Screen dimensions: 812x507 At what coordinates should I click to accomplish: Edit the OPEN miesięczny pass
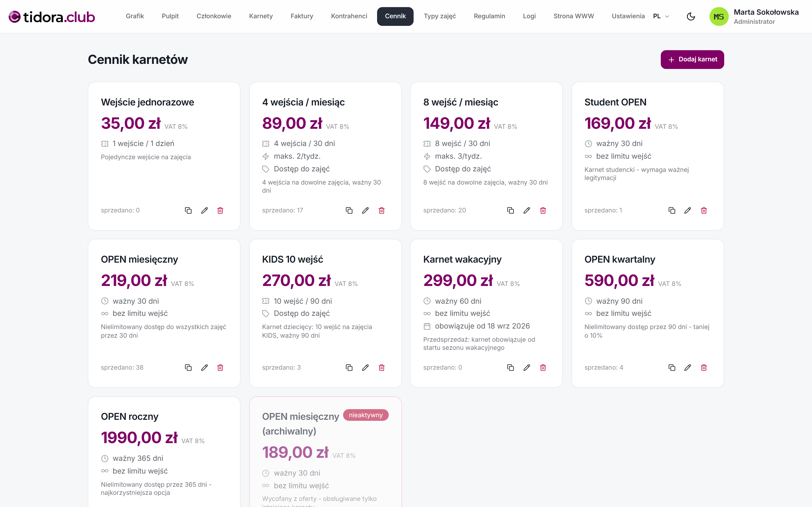coord(204,368)
